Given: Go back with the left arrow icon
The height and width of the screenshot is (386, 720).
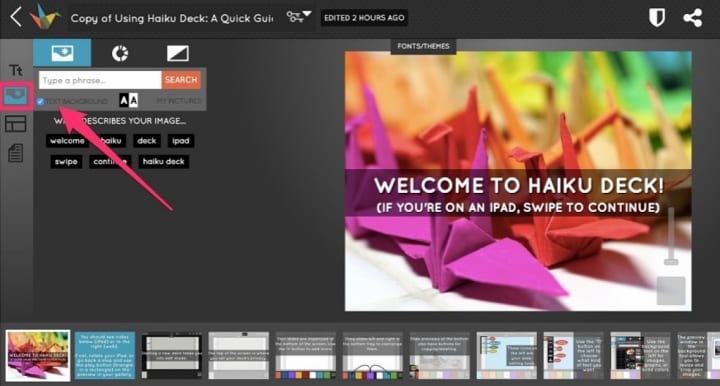Looking at the screenshot, I should click(16, 17).
